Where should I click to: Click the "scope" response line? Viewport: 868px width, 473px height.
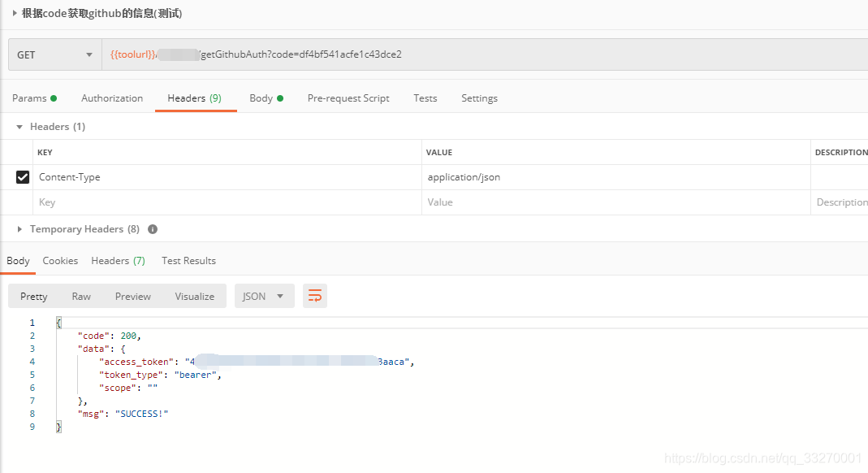pos(128,388)
